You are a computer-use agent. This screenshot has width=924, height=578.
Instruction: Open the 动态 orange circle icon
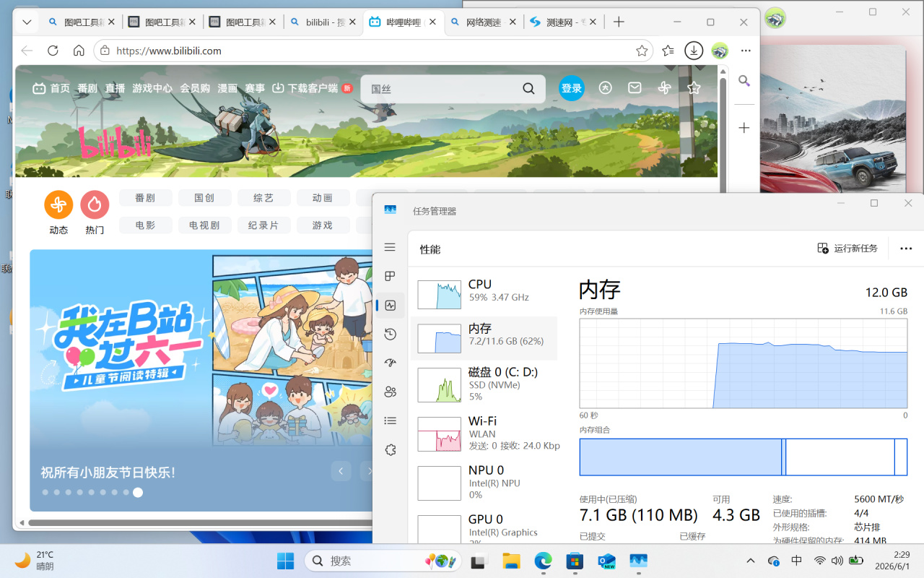[x=58, y=205]
